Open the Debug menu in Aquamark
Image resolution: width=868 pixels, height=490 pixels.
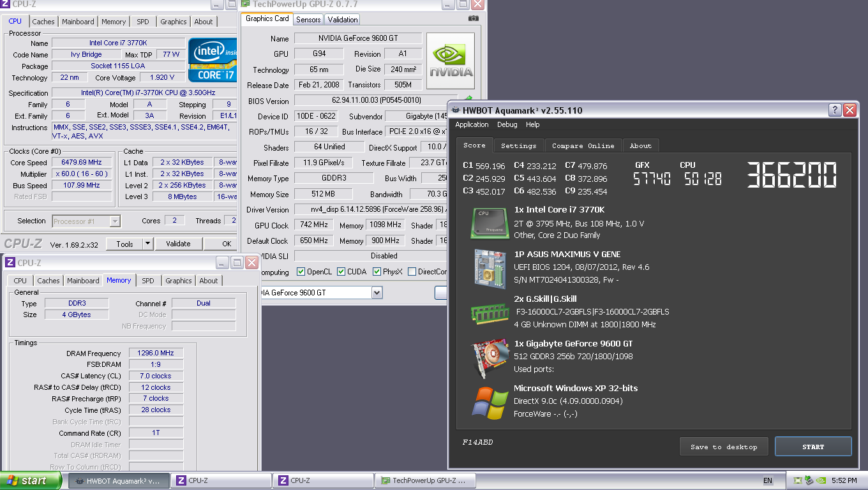click(x=507, y=124)
